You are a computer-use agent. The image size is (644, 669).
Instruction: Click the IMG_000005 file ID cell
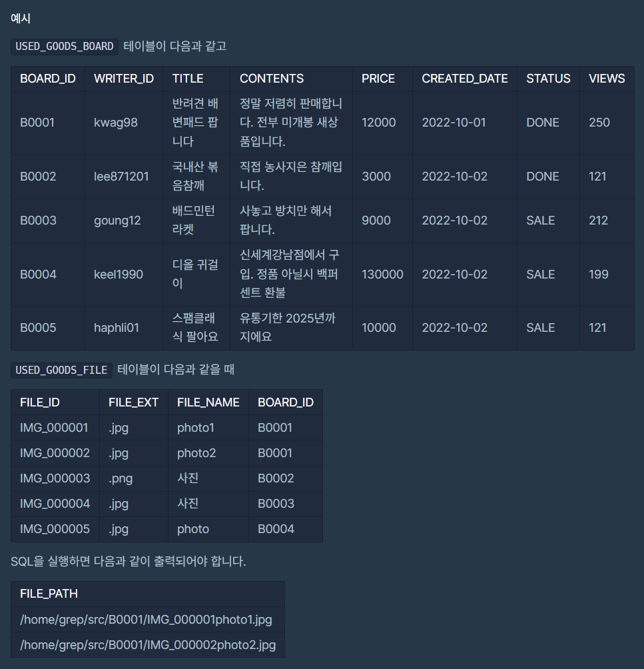click(55, 529)
